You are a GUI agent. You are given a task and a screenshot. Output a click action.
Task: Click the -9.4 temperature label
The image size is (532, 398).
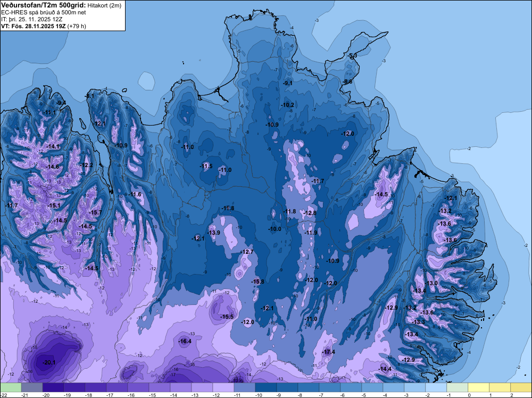[x=61, y=103]
